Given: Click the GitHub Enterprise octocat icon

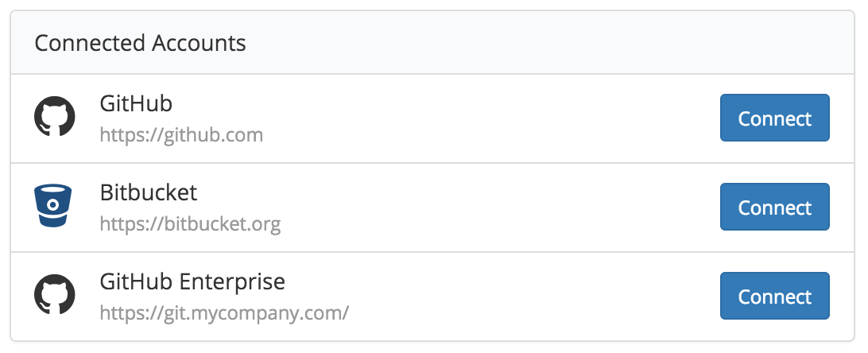Looking at the screenshot, I should (54, 295).
